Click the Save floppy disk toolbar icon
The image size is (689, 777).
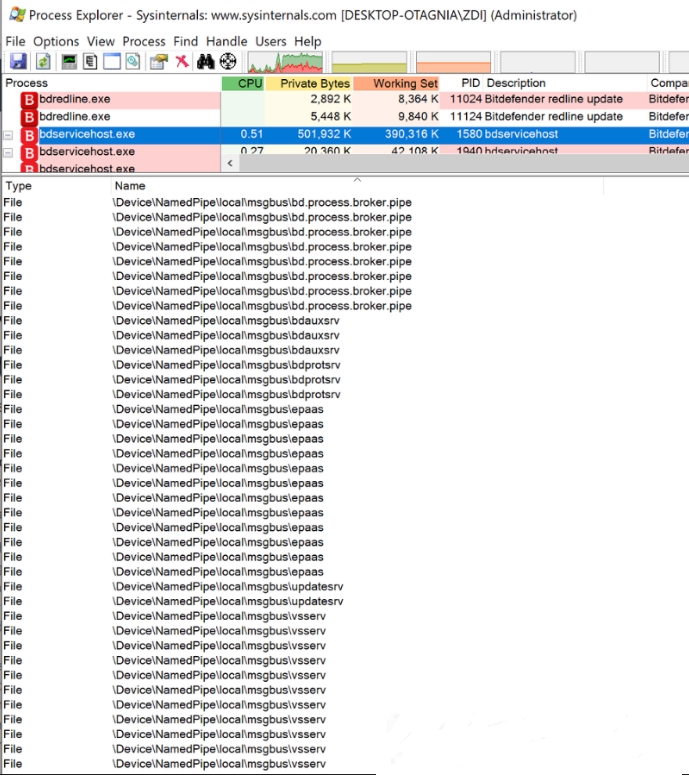coord(18,61)
